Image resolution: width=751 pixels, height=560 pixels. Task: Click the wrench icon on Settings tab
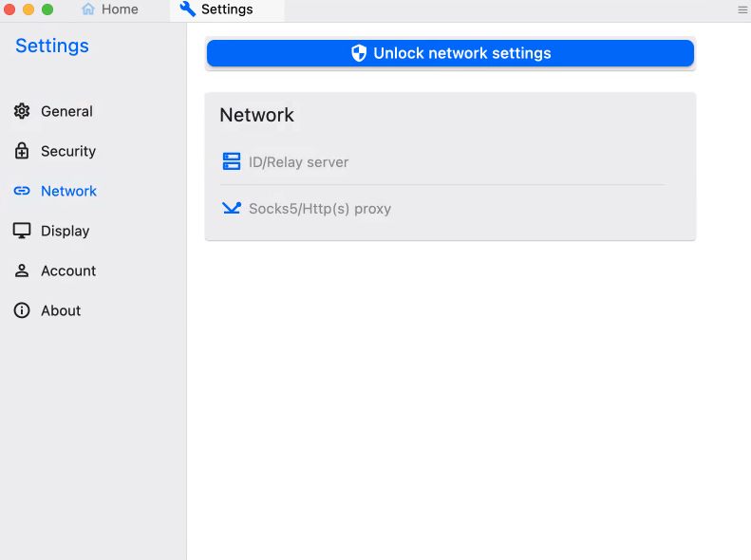pyautogui.click(x=187, y=9)
